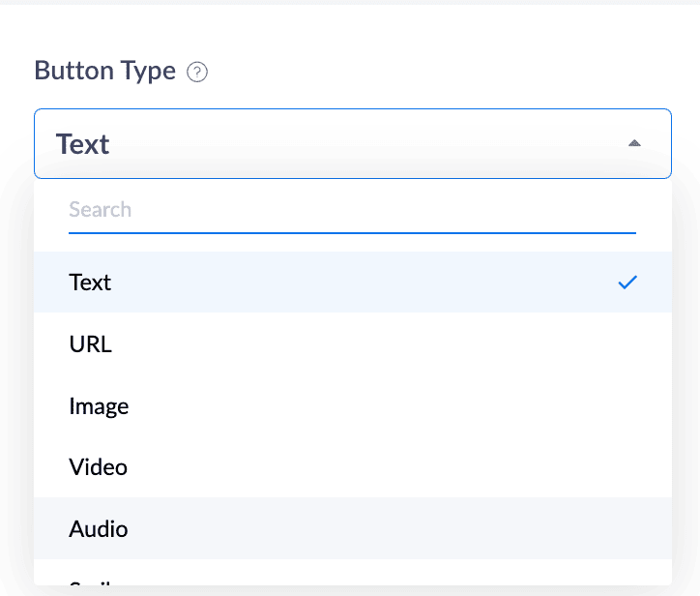
Task: Click the help icon beside Button Type
Action: [197, 72]
